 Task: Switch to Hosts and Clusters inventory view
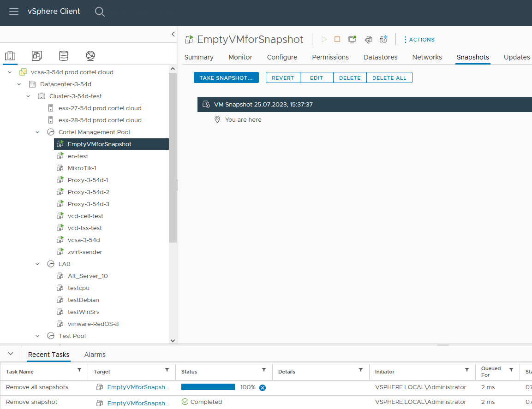point(10,56)
